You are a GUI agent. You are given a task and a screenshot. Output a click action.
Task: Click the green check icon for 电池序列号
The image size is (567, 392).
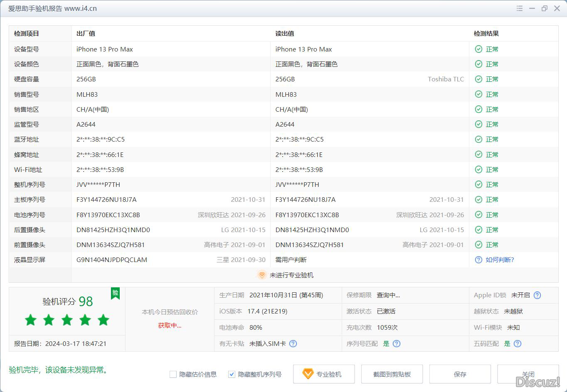coord(478,215)
